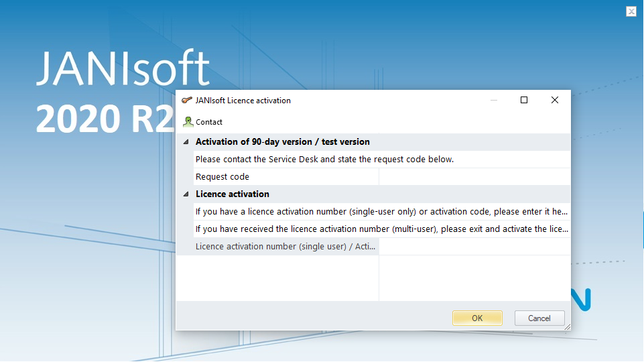
Task: Select the 'Request code' label
Action: tap(222, 177)
